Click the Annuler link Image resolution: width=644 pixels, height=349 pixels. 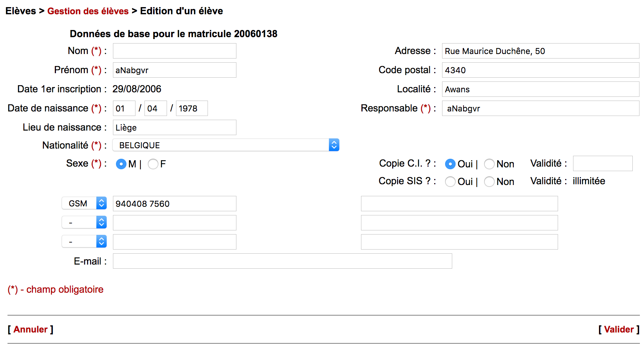(x=30, y=329)
